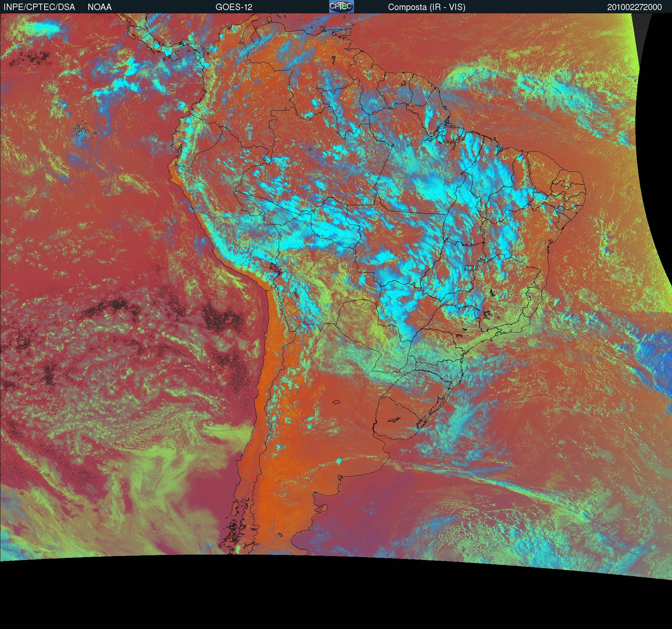672x629 pixels.
Task: Click the GOES-12 satellite label
Action: [x=234, y=7]
